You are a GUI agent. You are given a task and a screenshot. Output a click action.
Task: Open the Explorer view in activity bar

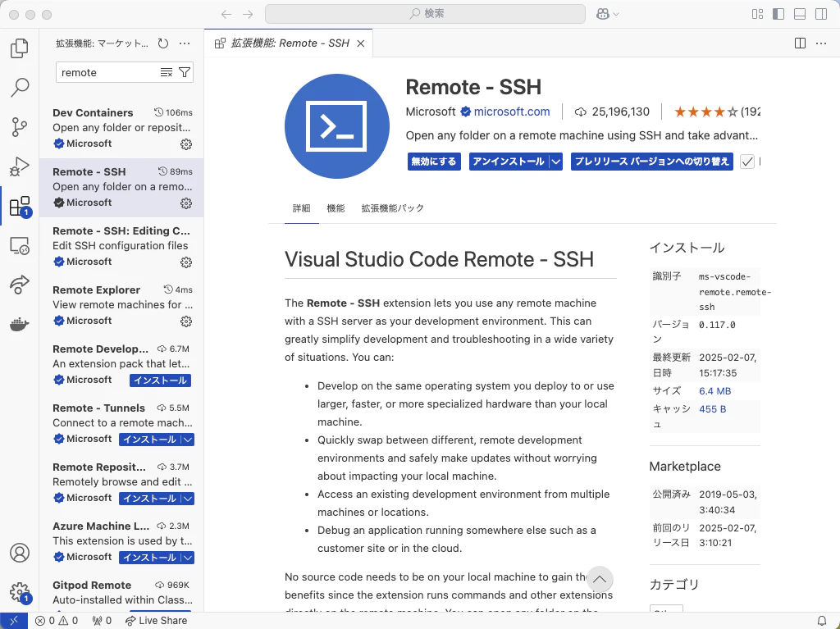[x=20, y=48]
